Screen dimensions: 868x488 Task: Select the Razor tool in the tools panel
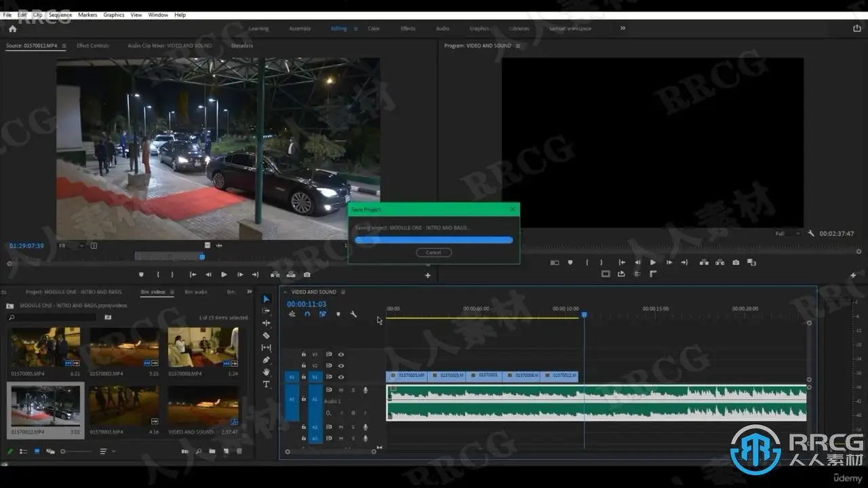tap(267, 335)
